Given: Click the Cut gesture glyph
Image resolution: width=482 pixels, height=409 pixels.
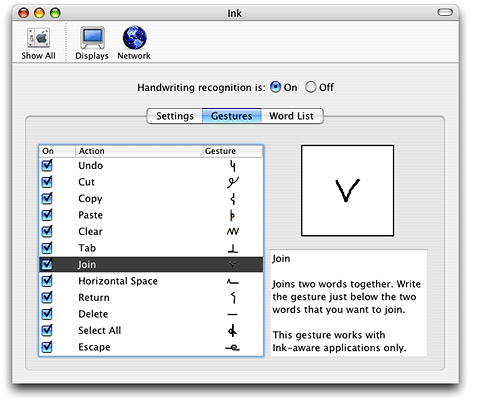Looking at the screenshot, I should pyautogui.click(x=233, y=182).
